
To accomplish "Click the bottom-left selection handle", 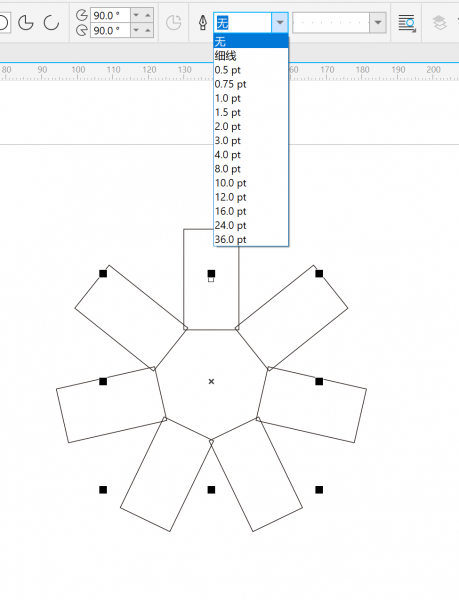I will 103,490.
